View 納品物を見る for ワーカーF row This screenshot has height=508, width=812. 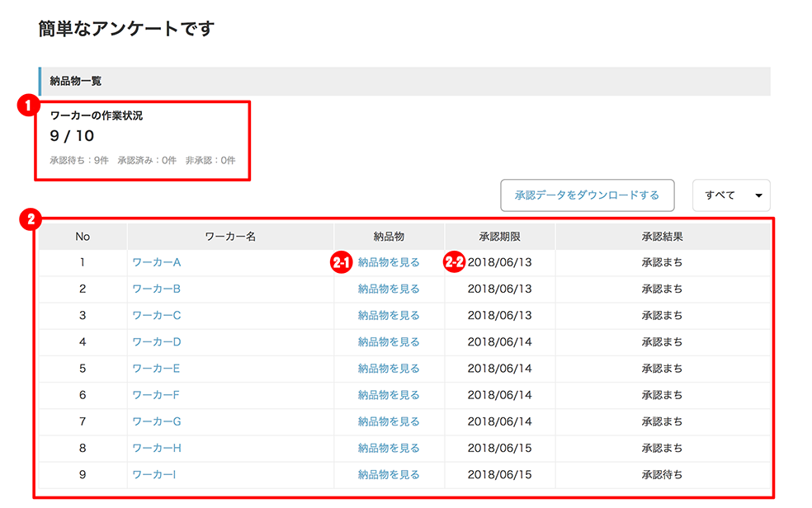tap(389, 395)
